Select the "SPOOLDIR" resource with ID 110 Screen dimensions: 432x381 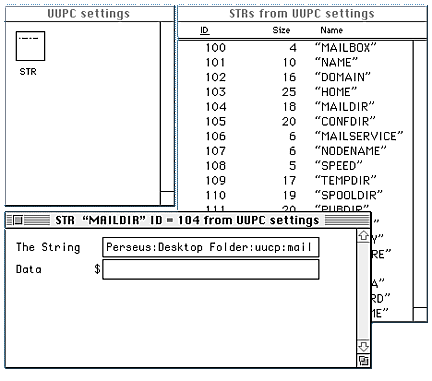(296, 195)
